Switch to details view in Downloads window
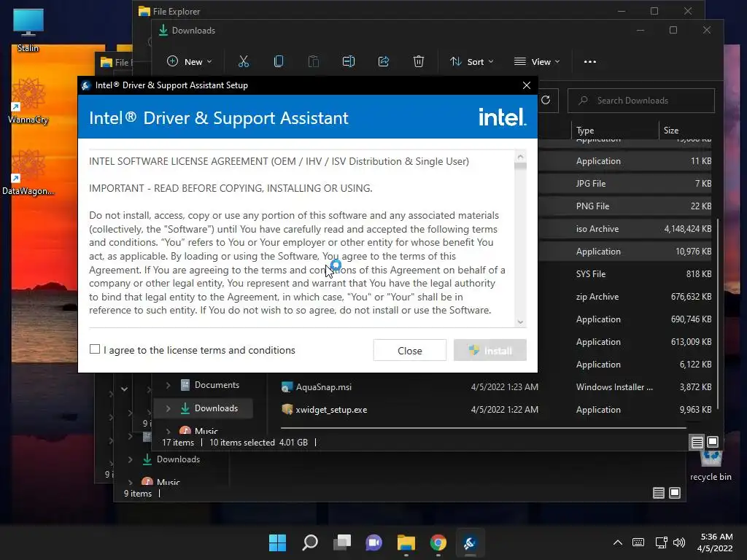Image resolution: width=747 pixels, height=560 pixels. click(697, 442)
